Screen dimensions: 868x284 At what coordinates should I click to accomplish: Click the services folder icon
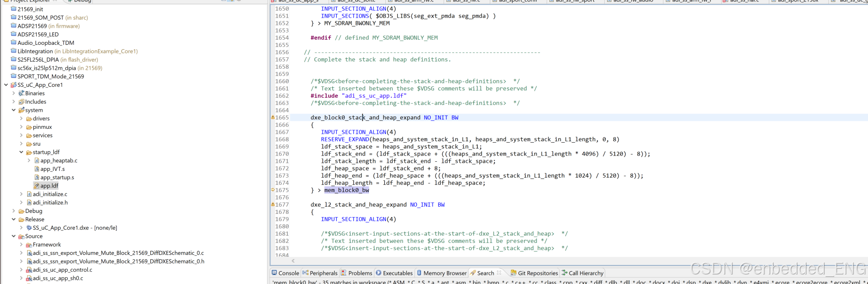pyautogui.click(x=29, y=136)
